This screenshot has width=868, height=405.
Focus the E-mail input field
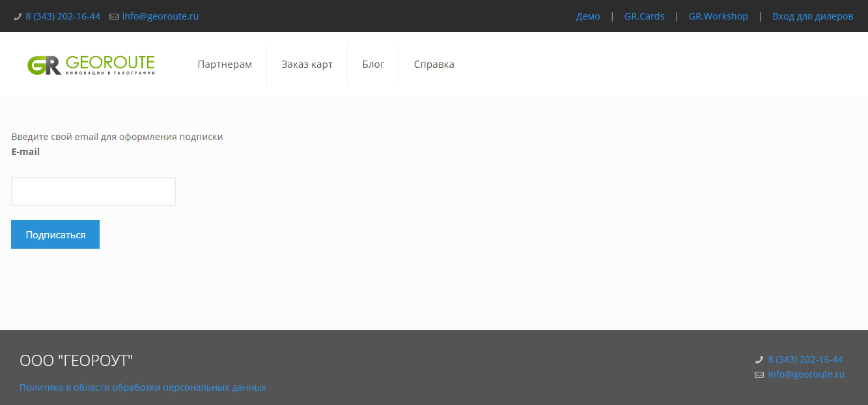pos(93,191)
